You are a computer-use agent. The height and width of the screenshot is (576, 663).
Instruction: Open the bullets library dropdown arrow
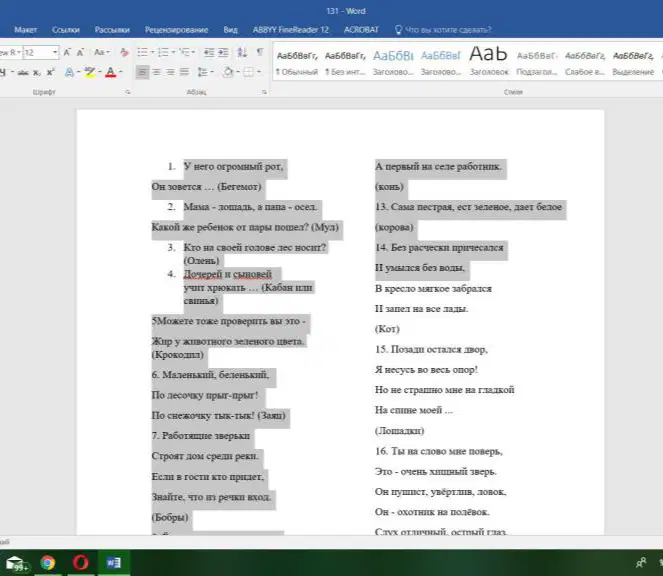point(152,52)
